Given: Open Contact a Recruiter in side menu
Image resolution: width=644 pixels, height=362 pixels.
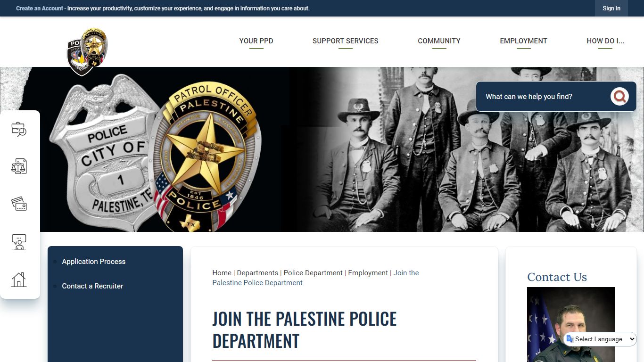Looking at the screenshot, I should coord(92,286).
